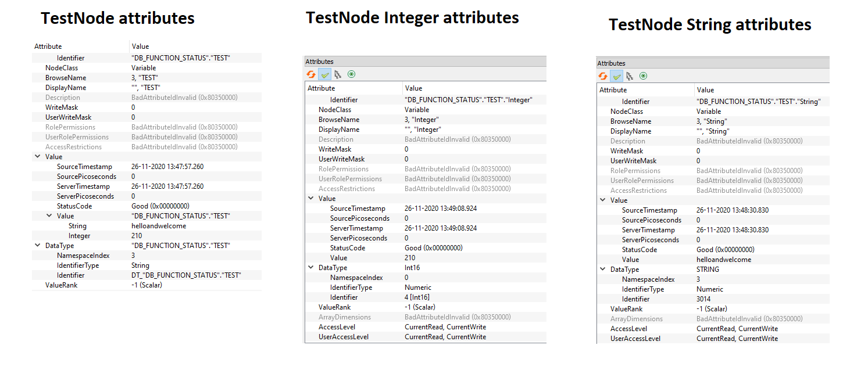This screenshot has height=370, width=868.
Task: Select the StatusCode row in TestNode attributes
Action: [147, 206]
